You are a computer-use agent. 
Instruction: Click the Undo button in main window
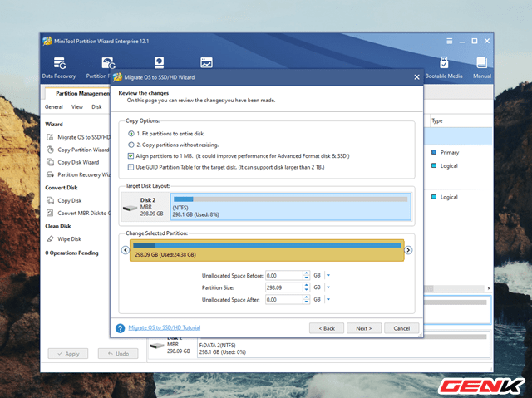tap(118, 354)
